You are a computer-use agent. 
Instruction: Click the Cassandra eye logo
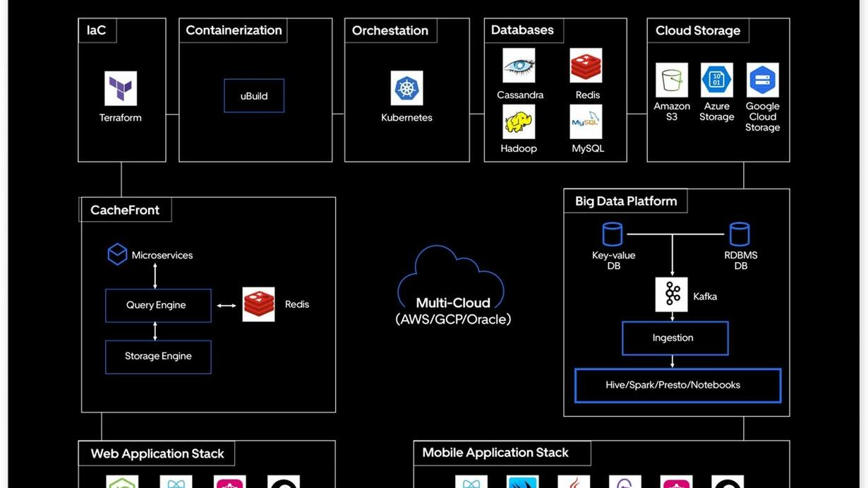519,66
